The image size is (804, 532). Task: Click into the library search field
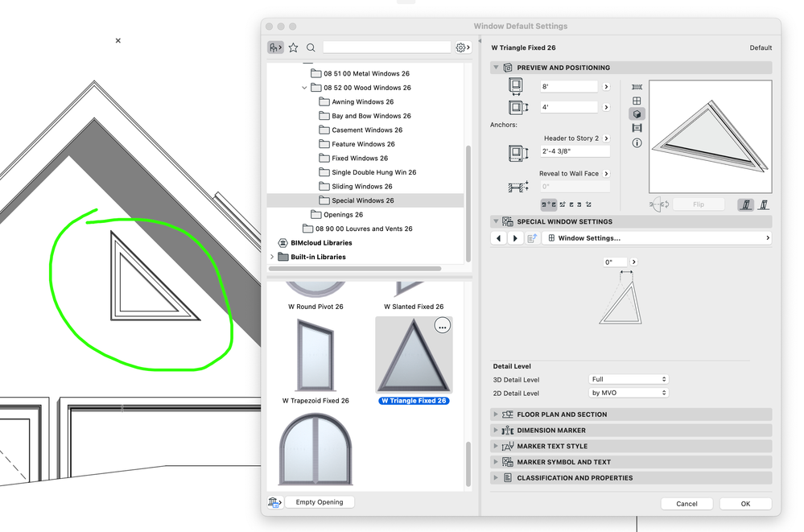coord(386,47)
